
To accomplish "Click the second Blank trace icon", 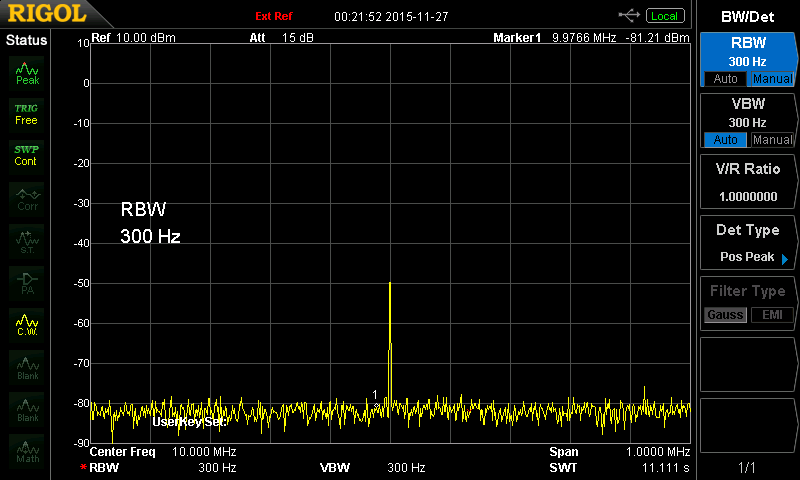I will pos(27,410).
